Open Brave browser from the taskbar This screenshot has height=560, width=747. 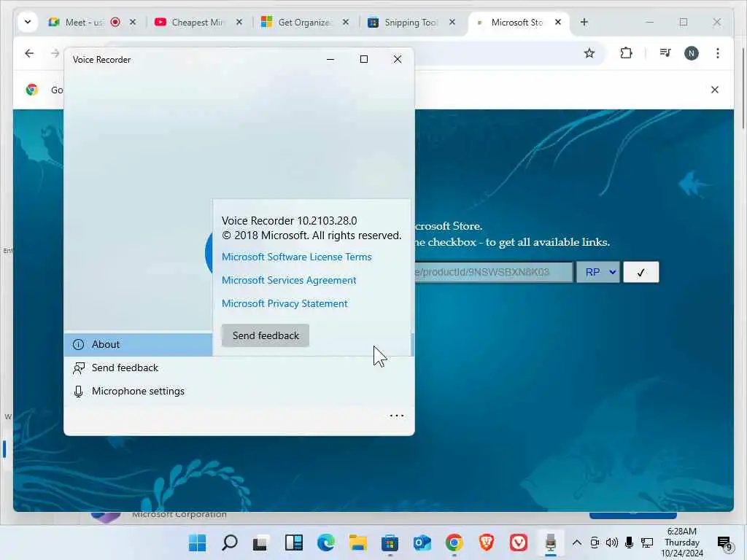[x=486, y=542]
